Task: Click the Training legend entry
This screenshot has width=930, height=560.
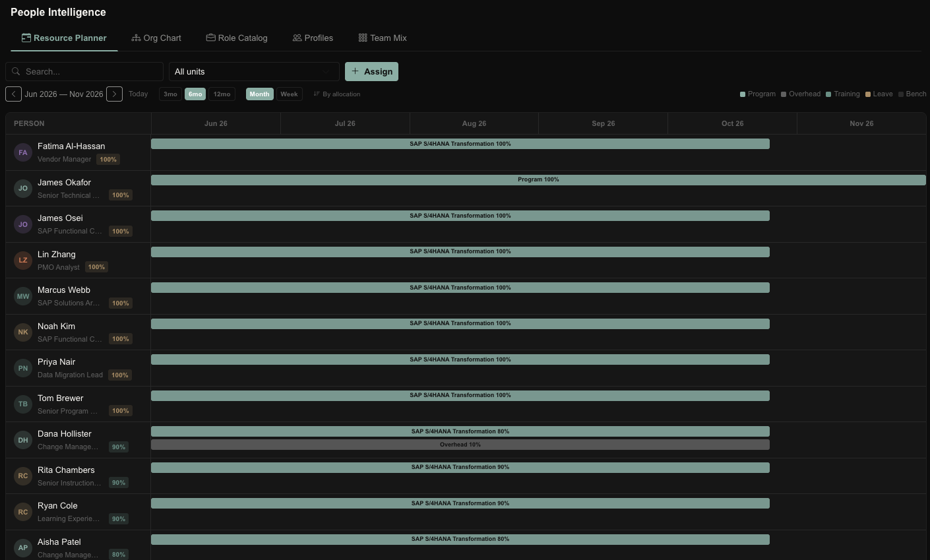Action: pos(842,94)
